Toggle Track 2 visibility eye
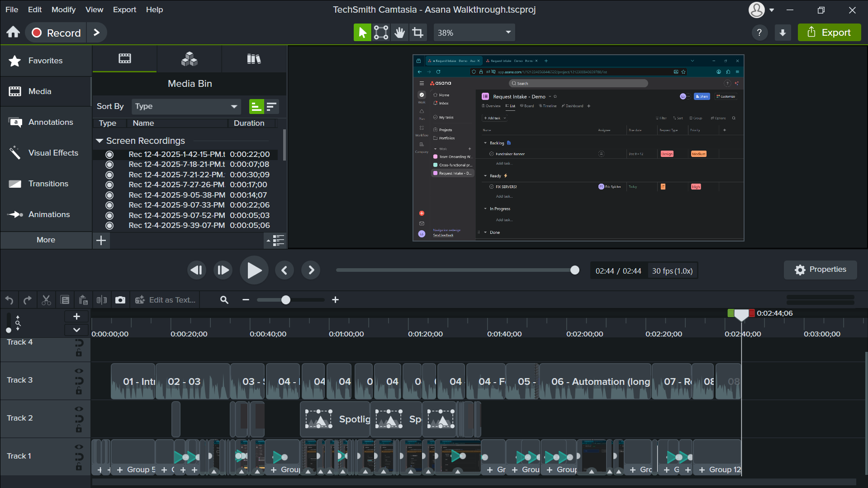The width and height of the screenshot is (868, 488). [x=79, y=409]
